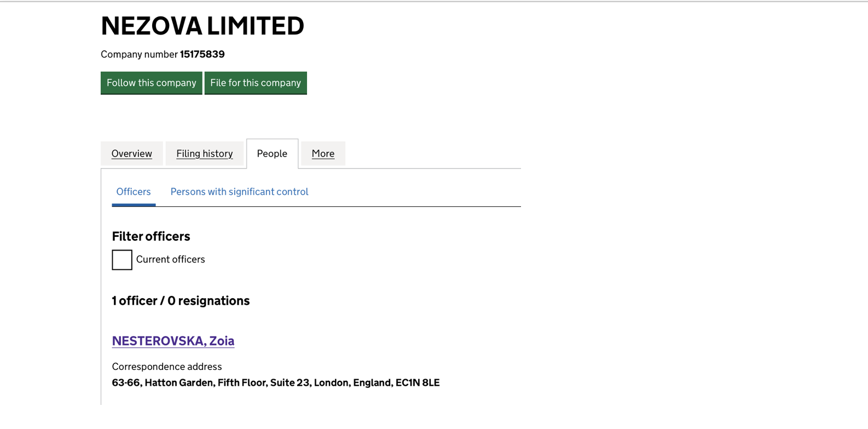Click the Filter officers heading
The image size is (868, 429).
(151, 236)
